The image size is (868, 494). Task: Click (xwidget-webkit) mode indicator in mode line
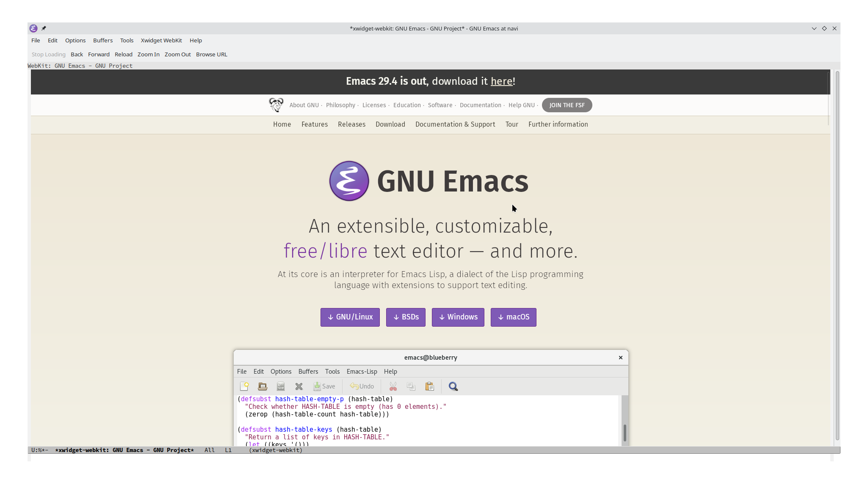click(x=276, y=450)
